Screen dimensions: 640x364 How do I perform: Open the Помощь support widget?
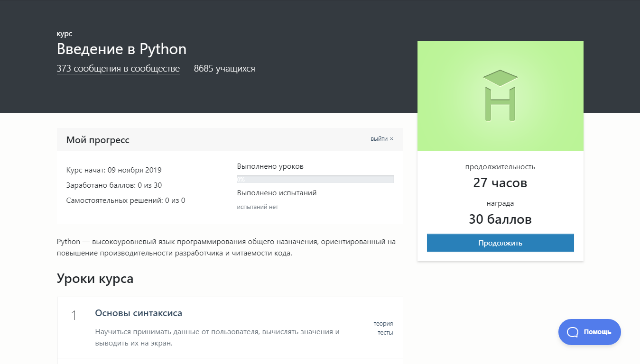tap(589, 332)
